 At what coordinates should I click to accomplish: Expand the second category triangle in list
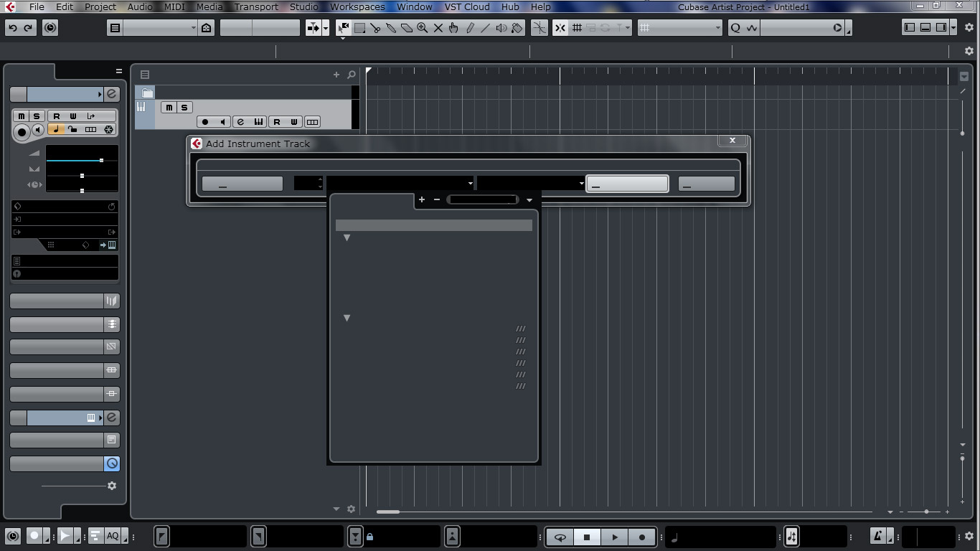pyautogui.click(x=347, y=318)
